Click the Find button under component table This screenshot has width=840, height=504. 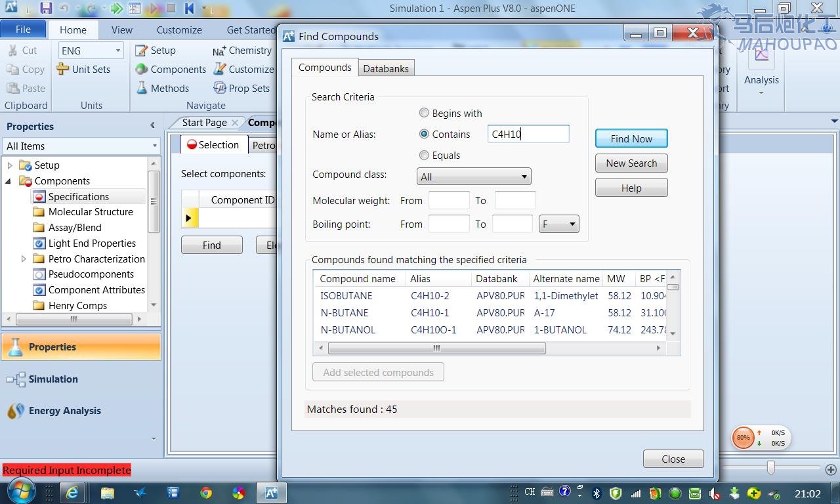coord(212,245)
